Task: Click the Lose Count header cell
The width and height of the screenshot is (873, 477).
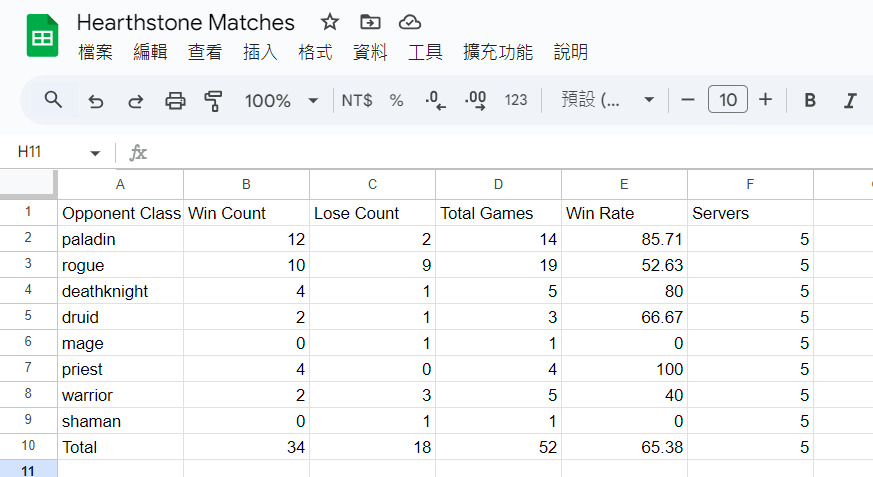Action: click(x=372, y=213)
